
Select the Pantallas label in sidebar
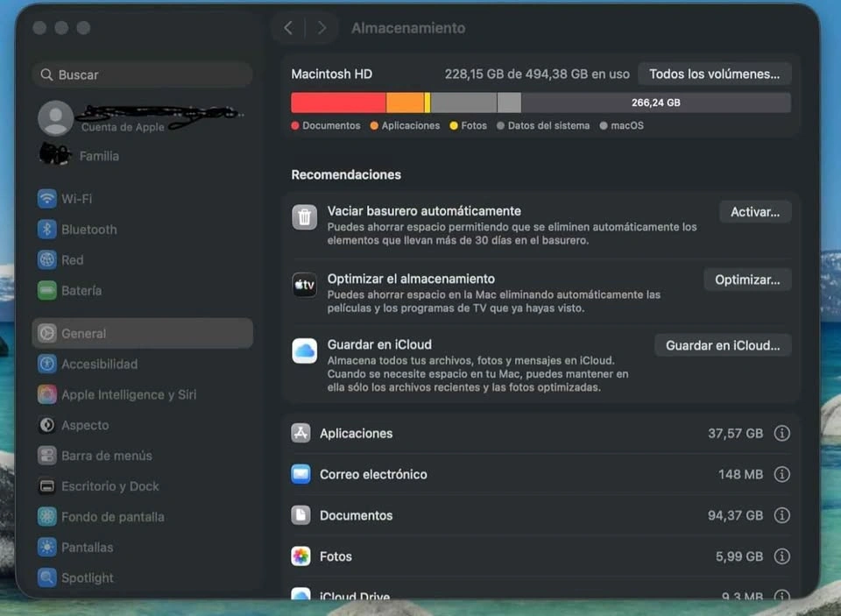(x=88, y=548)
